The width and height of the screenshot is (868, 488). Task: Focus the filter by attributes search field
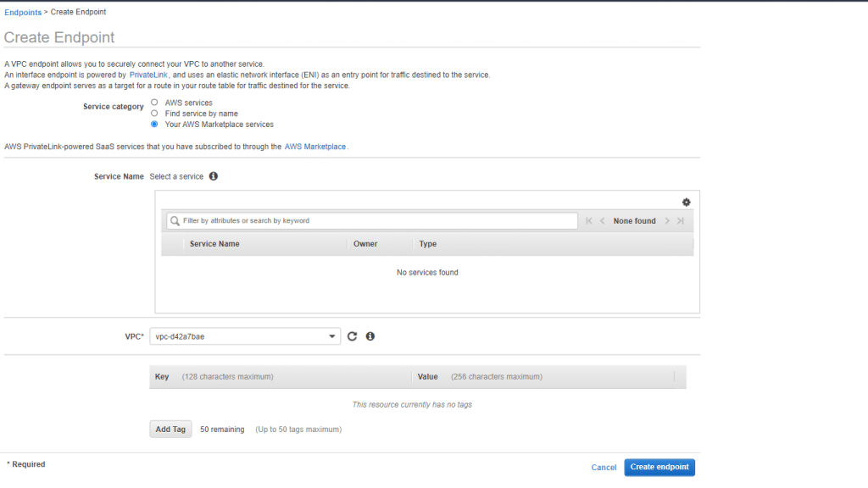[x=372, y=221]
